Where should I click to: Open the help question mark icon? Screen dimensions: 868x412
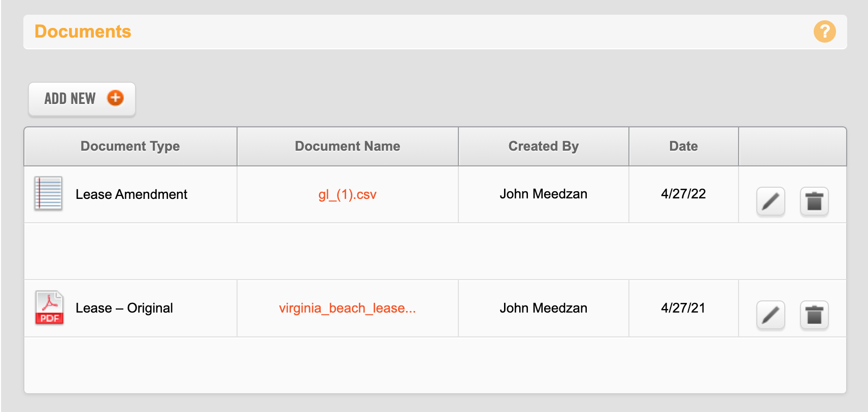pos(824,31)
